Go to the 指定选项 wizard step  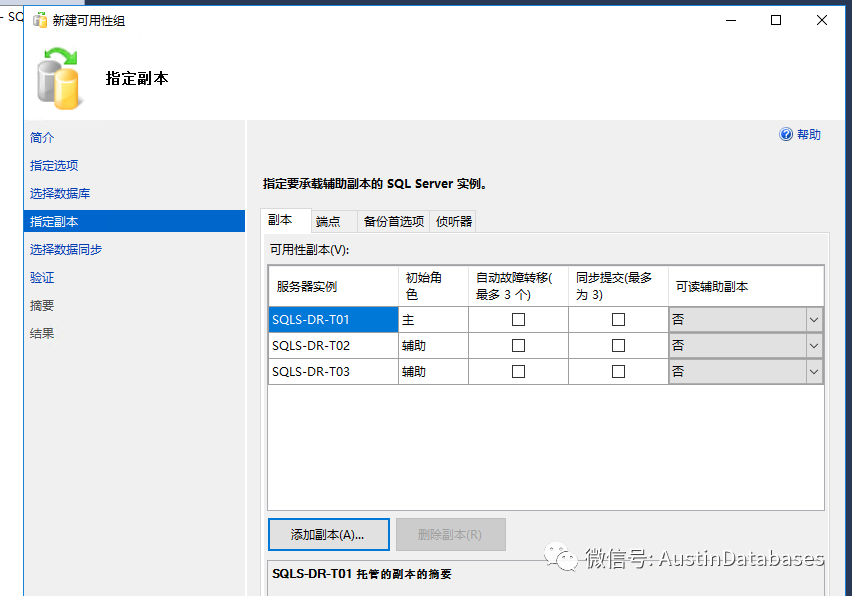pyautogui.click(x=54, y=165)
